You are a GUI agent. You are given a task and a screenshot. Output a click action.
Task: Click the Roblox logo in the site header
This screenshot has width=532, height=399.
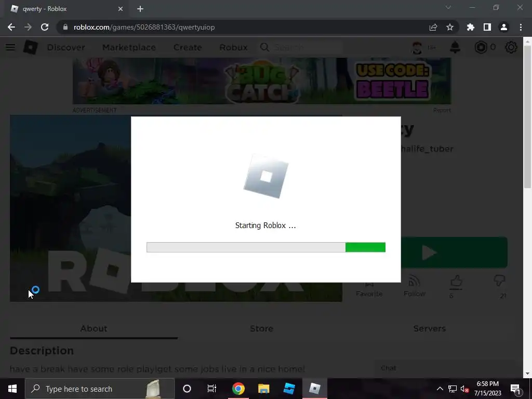pos(30,47)
